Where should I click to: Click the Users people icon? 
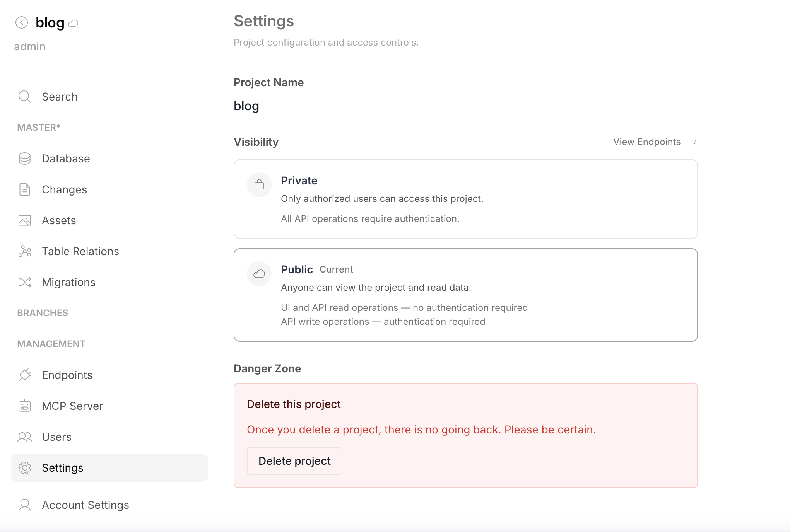pyautogui.click(x=24, y=437)
